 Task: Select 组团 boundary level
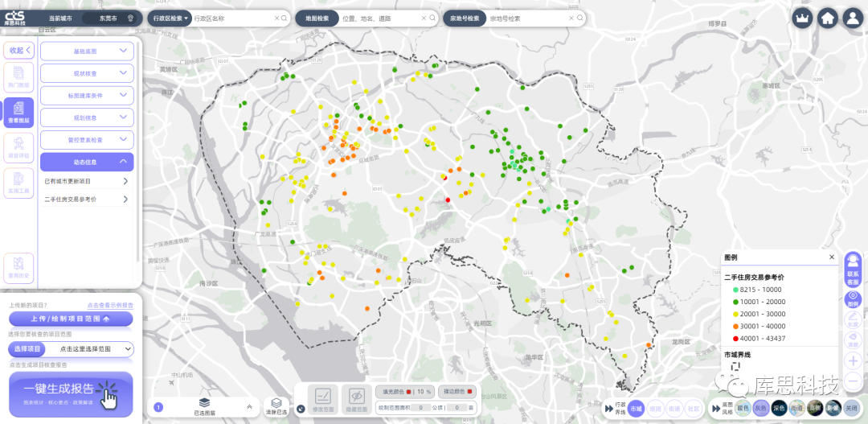coord(655,408)
